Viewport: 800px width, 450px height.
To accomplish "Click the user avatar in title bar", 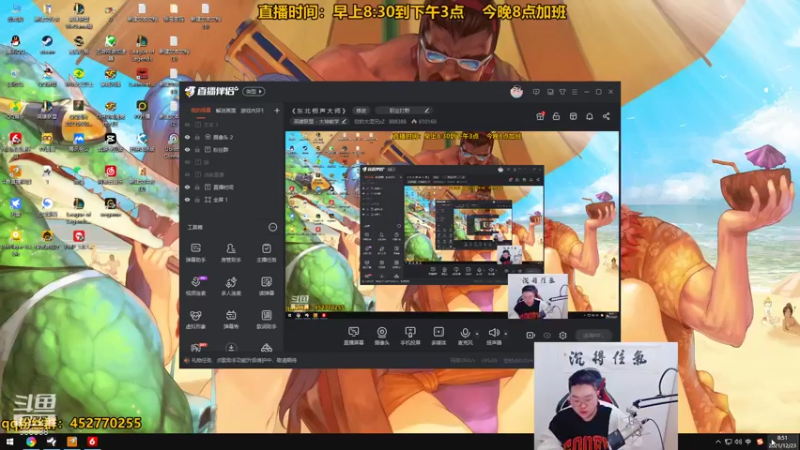I will coord(517,92).
